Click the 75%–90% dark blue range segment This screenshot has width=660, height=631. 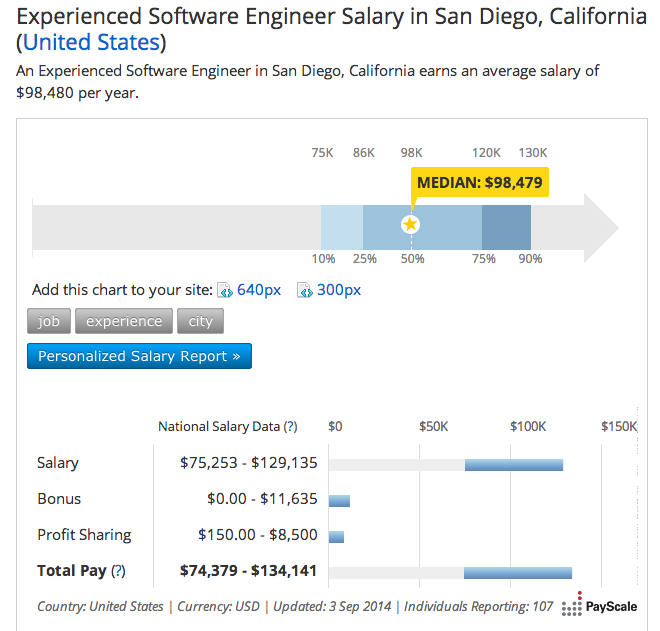click(506, 224)
